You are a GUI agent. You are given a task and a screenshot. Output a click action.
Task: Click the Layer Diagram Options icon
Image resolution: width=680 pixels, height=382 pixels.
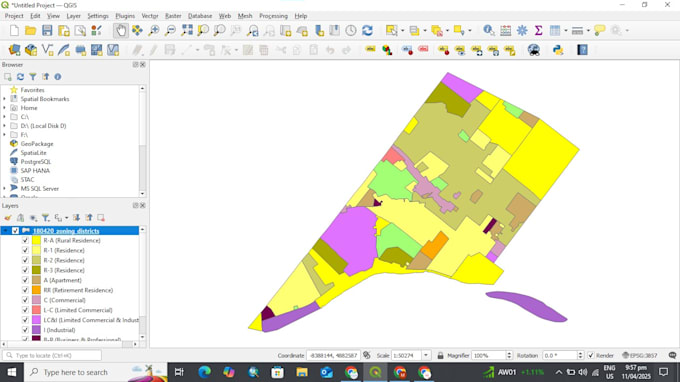tap(387, 50)
